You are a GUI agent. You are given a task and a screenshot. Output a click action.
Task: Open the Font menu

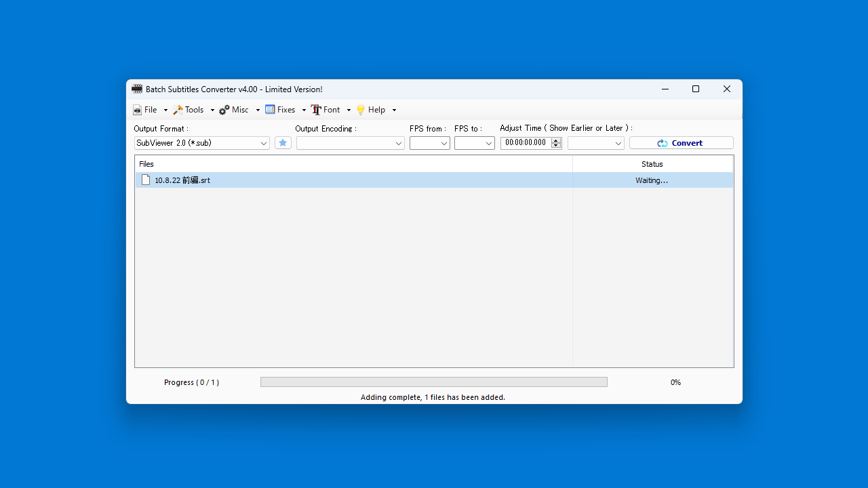pos(326,110)
